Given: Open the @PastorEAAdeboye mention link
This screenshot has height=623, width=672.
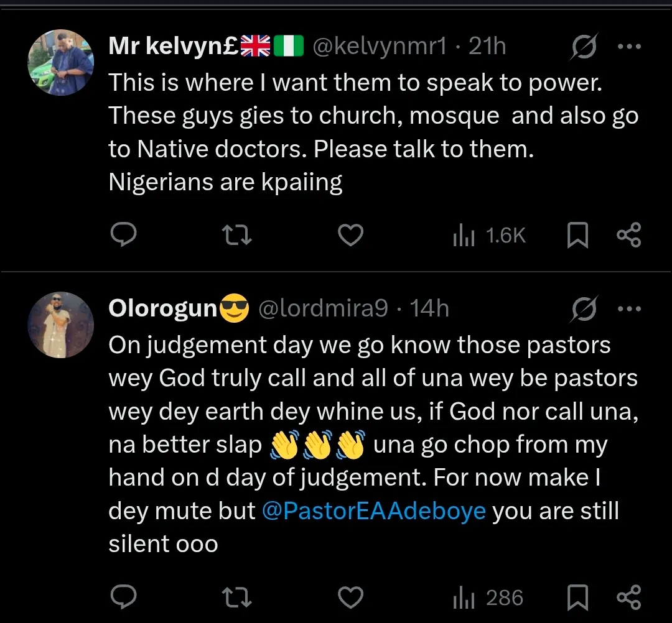Looking at the screenshot, I should [374, 511].
